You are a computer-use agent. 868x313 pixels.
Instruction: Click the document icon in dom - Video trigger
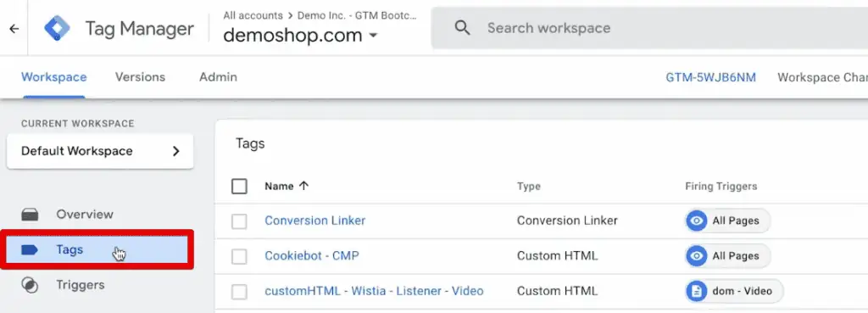pos(697,292)
